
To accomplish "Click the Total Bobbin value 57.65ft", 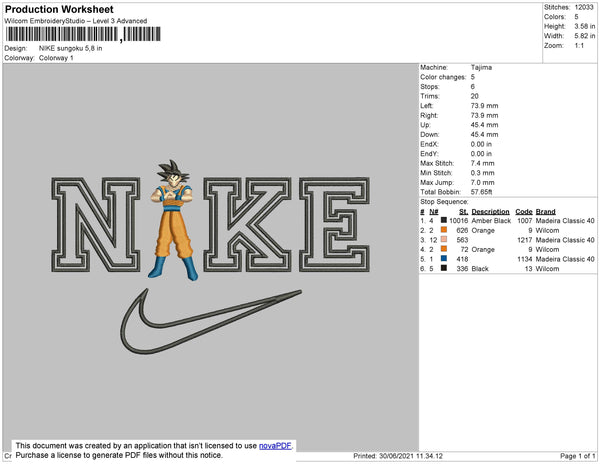I will tap(481, 192).
